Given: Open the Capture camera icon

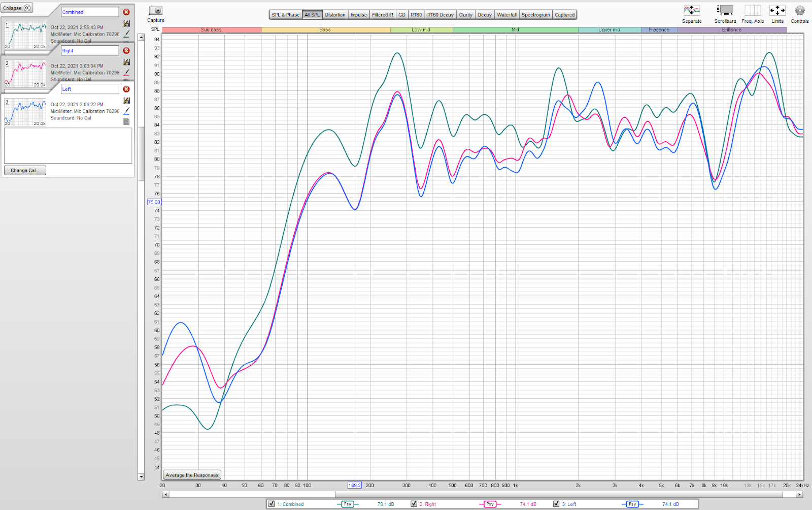Looking at the screenshot, I should pyautogui.click(x=156, y=11).
